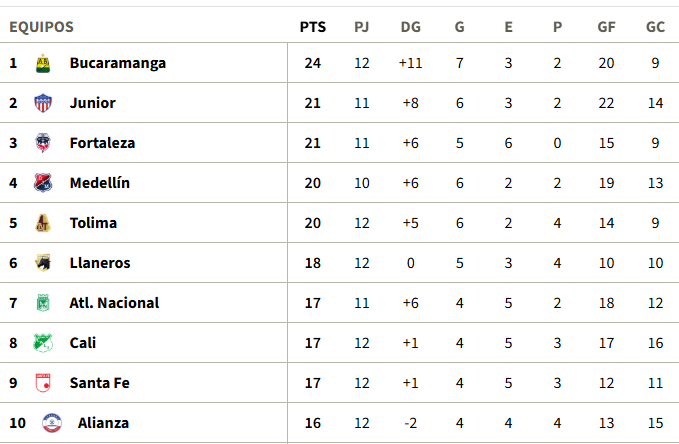Image resolution: width=679 pixels, height=444 pixels.
Task: Click the Bucaramanga team crest icon
Action: (43, 63)
